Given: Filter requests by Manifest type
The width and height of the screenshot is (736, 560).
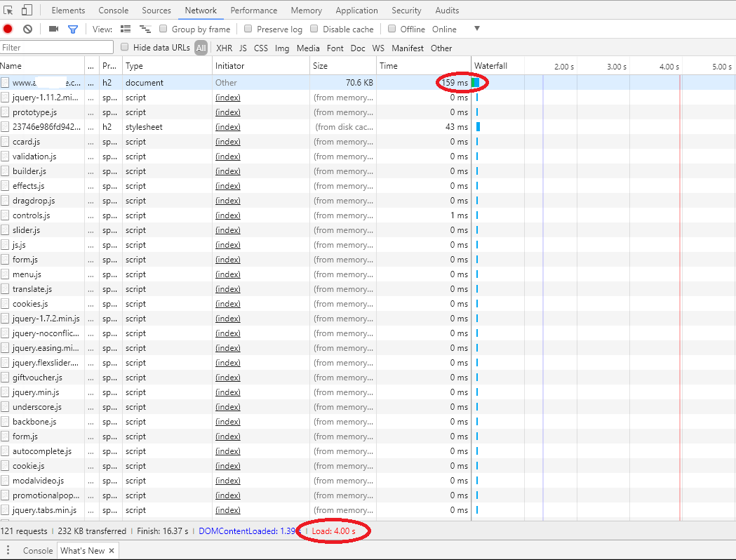Looking at the screenshot, I should 408,48.
